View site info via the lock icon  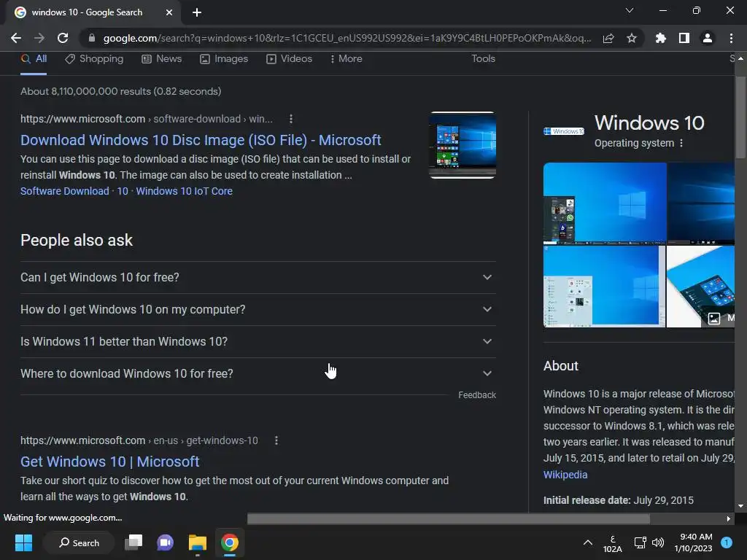(92, 38)
